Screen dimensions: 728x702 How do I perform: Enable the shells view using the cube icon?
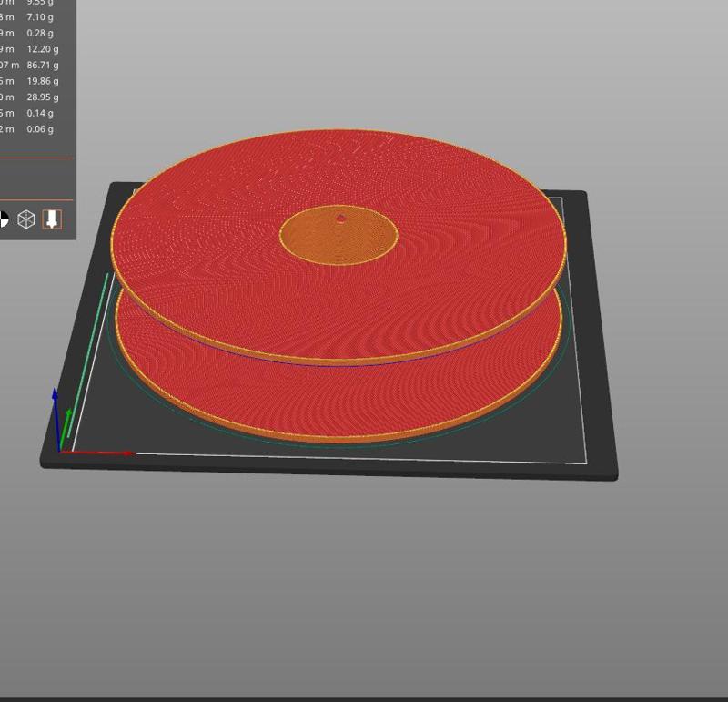pyautogui.click(x=25, y=218)
